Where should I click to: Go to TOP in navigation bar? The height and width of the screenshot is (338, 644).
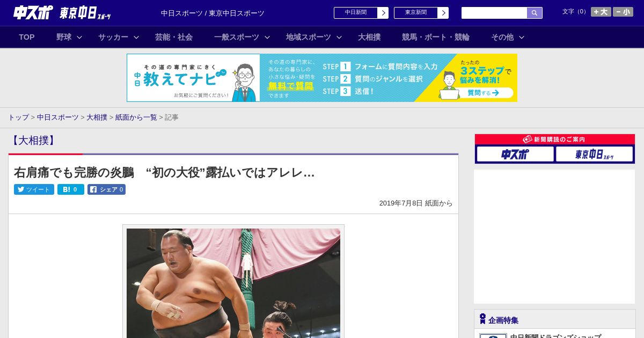click(27, 37)
